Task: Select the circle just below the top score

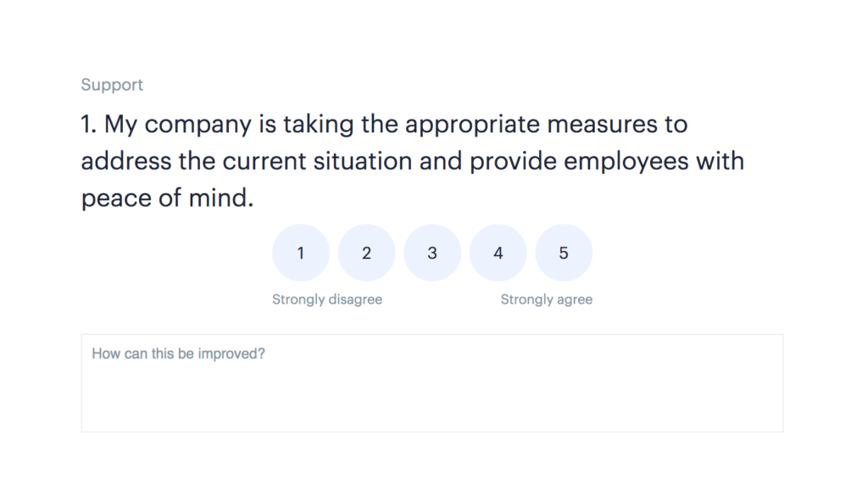Action: coord(498,253)
